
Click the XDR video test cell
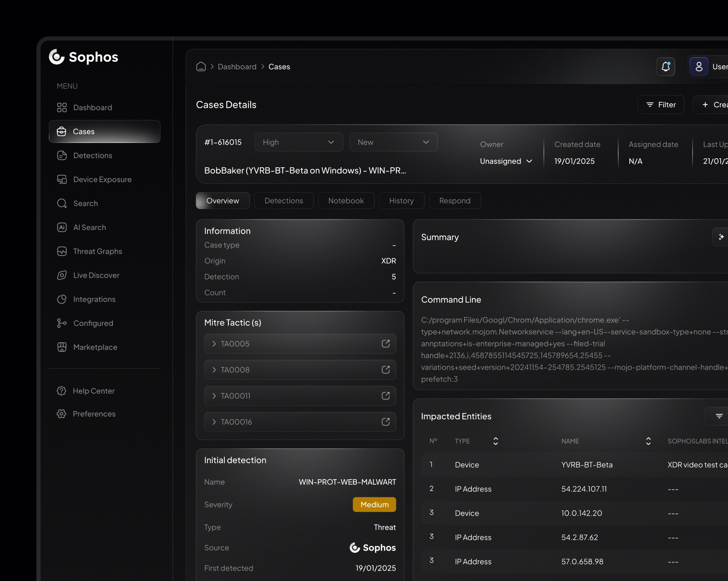point(698,465)
